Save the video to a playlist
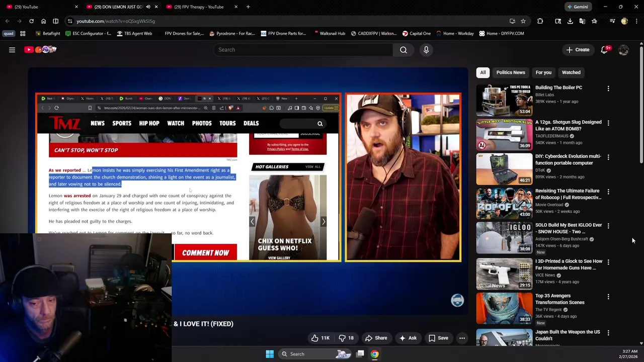Screen dimensions: 644x362 438,338
